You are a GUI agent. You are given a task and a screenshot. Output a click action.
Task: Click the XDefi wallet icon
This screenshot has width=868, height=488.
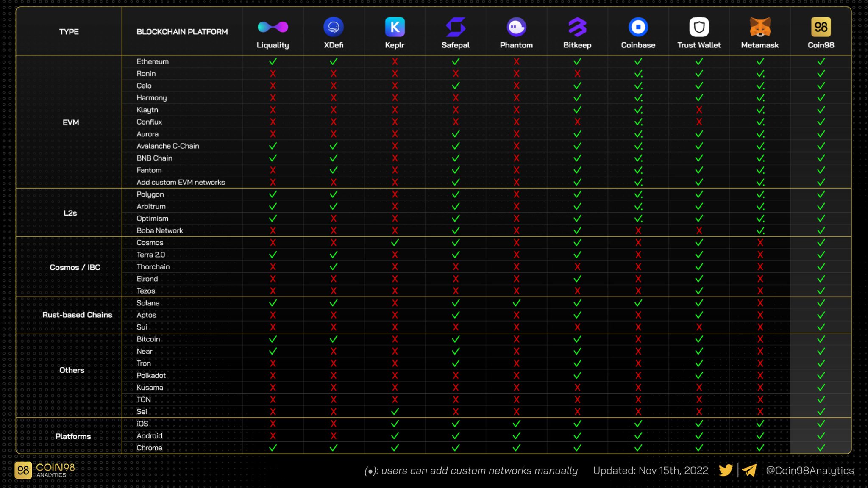pos(334,28)
